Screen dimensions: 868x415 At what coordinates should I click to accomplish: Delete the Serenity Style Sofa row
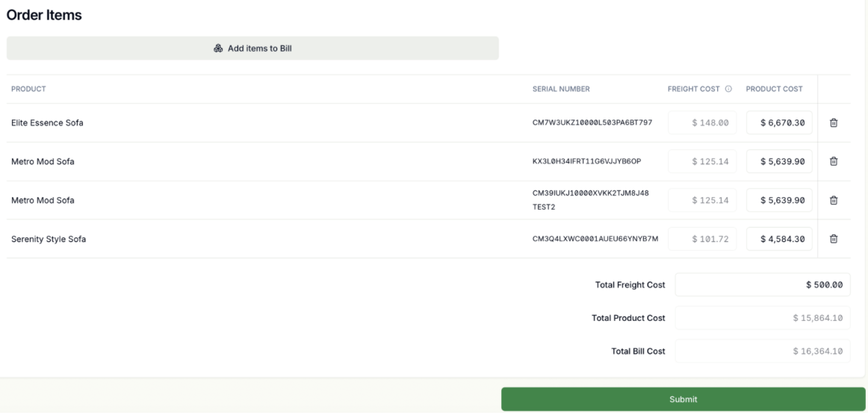pyautogui.click(x=833, y=239)
